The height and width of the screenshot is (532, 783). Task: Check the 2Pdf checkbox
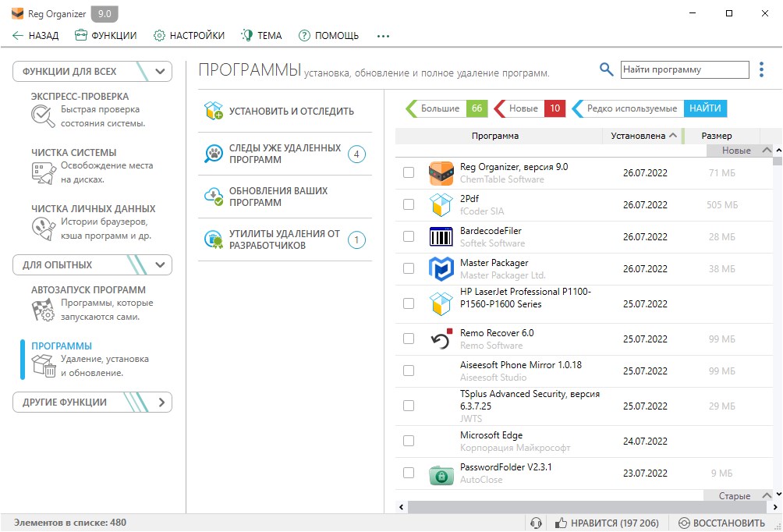409,204
